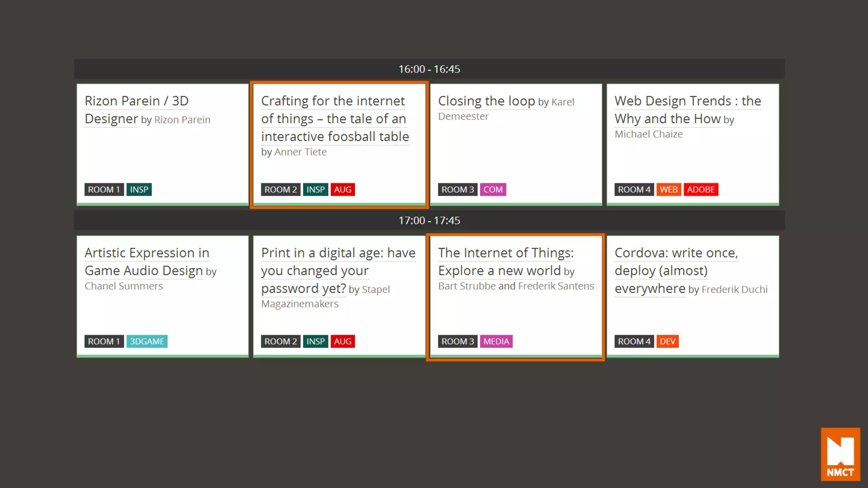The width and height of the screenshot is (868, 488).
Task: Select the COM tag badge
Action: [x=493, y=189]
